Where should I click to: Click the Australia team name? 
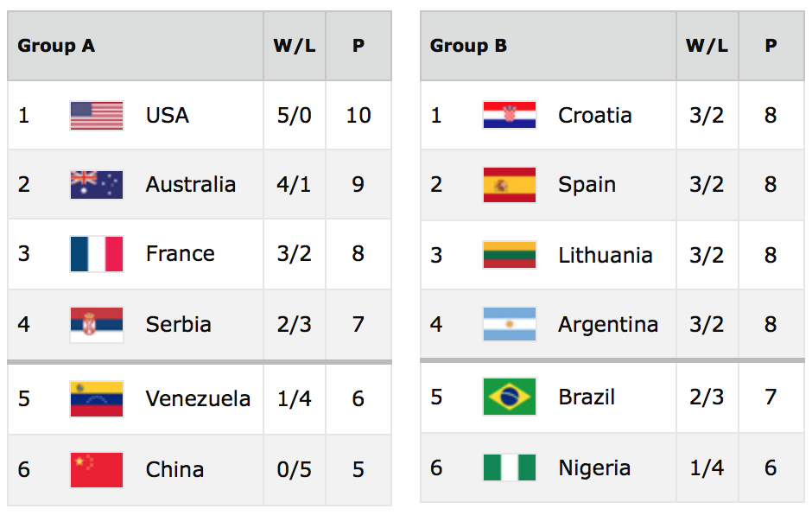click(191, 184)
